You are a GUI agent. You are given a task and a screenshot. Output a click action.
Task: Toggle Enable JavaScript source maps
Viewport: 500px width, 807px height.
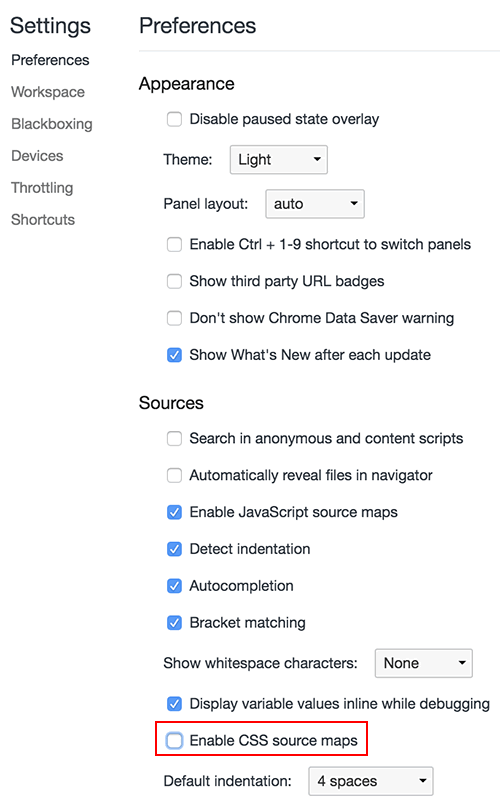coord(174,513)
